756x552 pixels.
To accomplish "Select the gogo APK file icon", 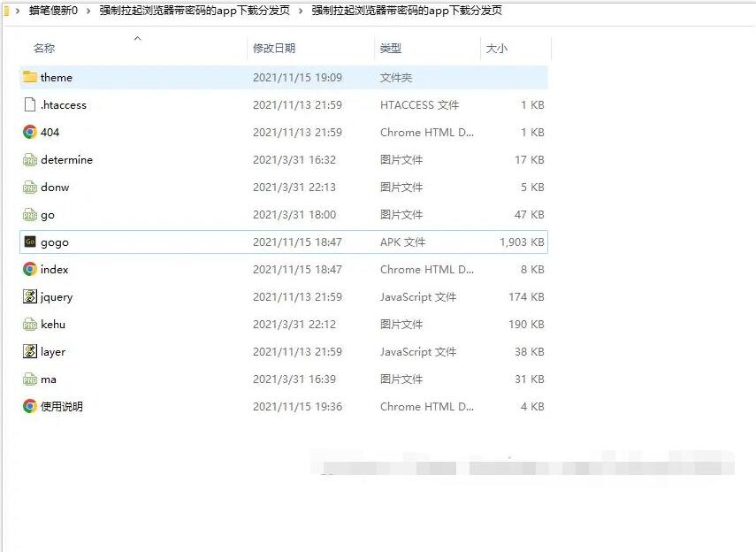I will pyautogui.click(x=30, y=241).
